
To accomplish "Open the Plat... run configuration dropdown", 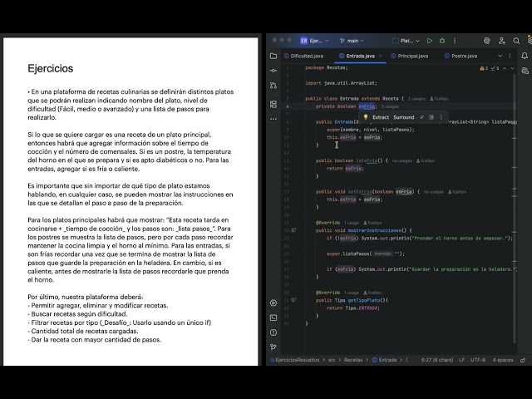I will tap(406, 41).
